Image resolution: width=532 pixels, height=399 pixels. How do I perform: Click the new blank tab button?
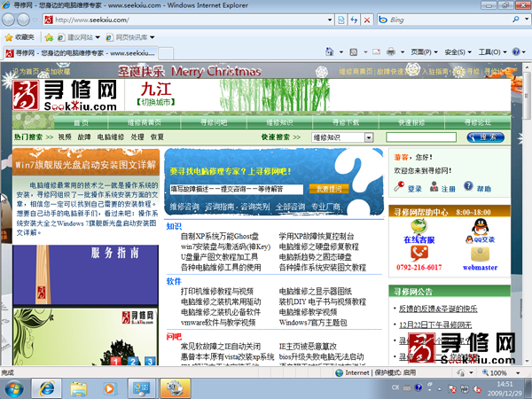pos(166,53)
